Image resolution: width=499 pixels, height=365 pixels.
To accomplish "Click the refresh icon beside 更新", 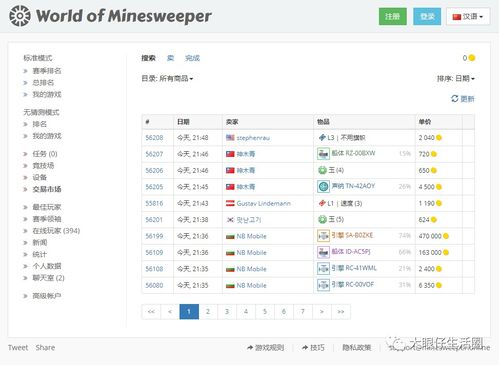I will (454, 99).
